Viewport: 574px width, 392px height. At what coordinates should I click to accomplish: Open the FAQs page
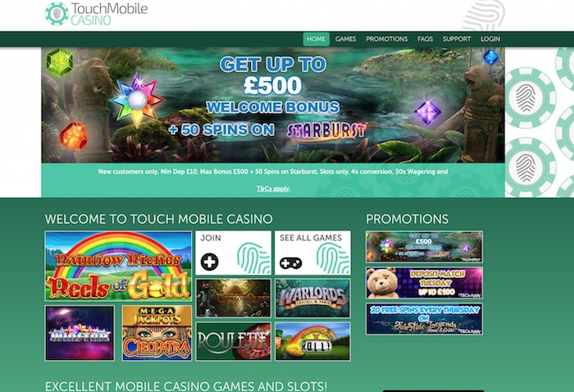click(425, 39)
